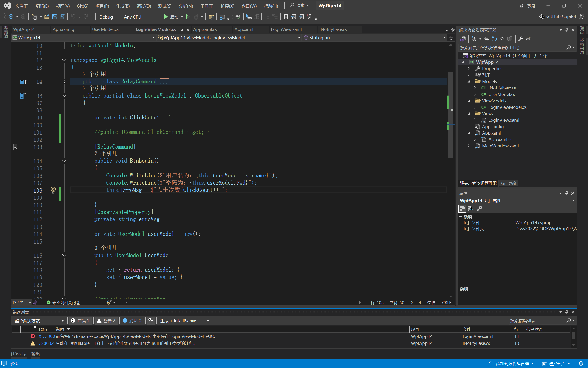Clear all bookmarks icon with red X
The image size is (588, 368).
(x=309, y=17)
